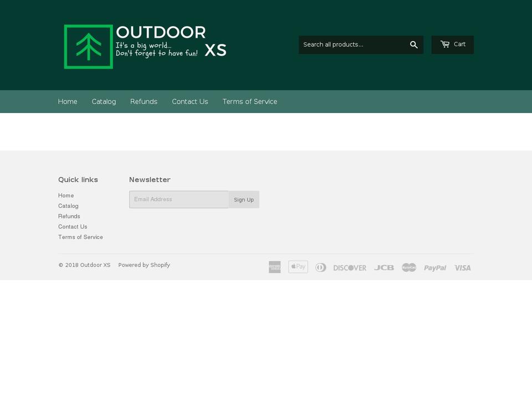Follow the Refunds quick link in footer
This screenshot has height=399, width=532.
tap(69, 216)
